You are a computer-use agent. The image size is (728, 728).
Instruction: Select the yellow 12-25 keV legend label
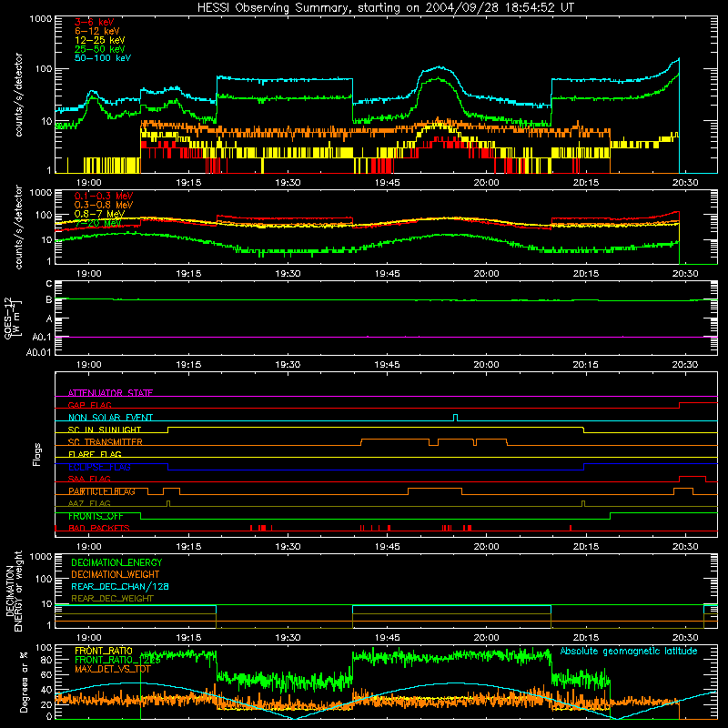click(100, 40)
